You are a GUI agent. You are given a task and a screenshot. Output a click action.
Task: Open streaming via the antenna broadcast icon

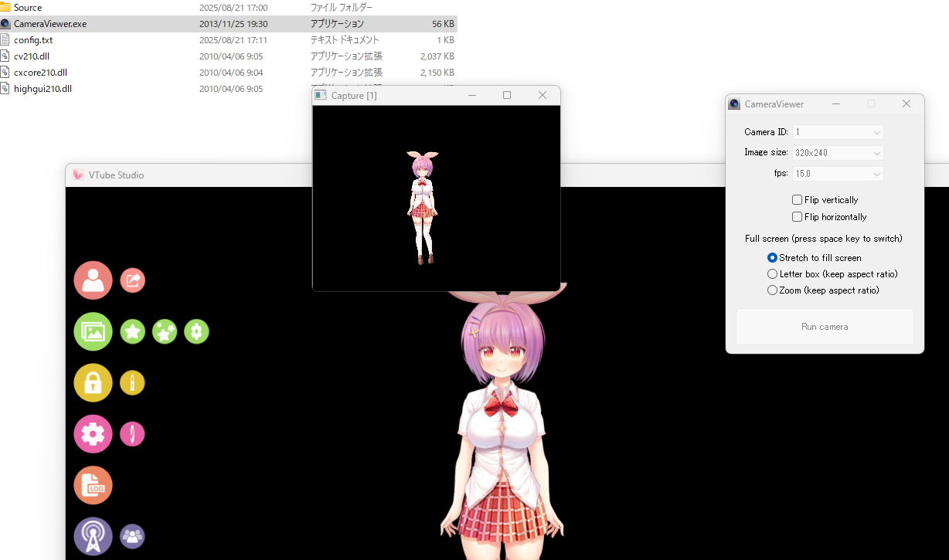tap(93, 536)
